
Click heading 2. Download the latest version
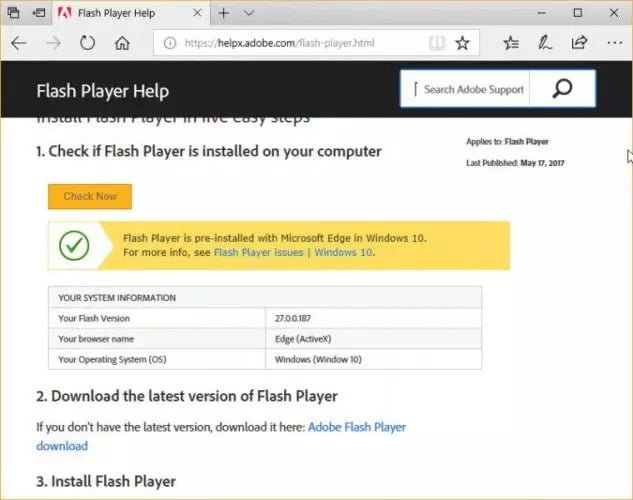[187, 396]
